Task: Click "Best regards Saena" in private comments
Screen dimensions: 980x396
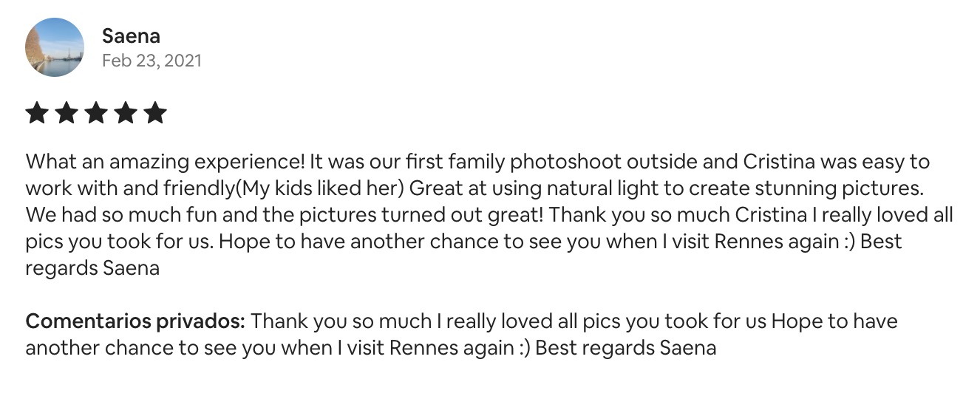Action: click(625, 348)
